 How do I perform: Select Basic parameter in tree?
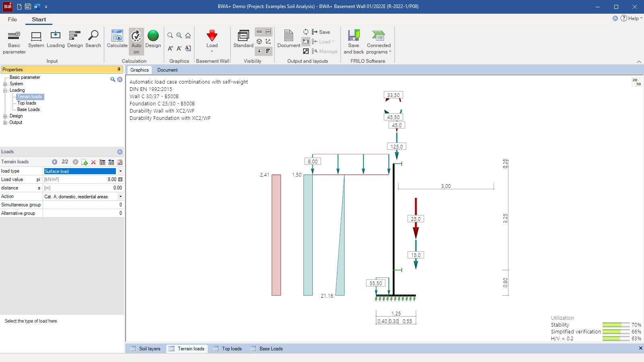25,78
